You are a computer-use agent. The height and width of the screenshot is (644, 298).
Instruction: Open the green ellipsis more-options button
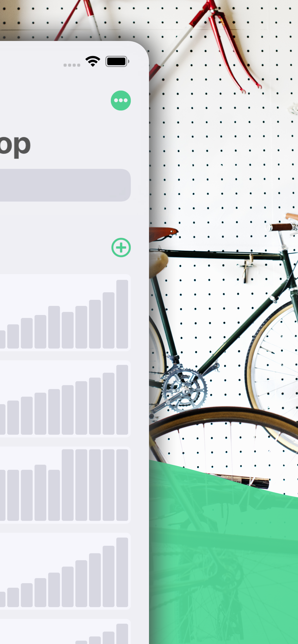click(121, 100)
